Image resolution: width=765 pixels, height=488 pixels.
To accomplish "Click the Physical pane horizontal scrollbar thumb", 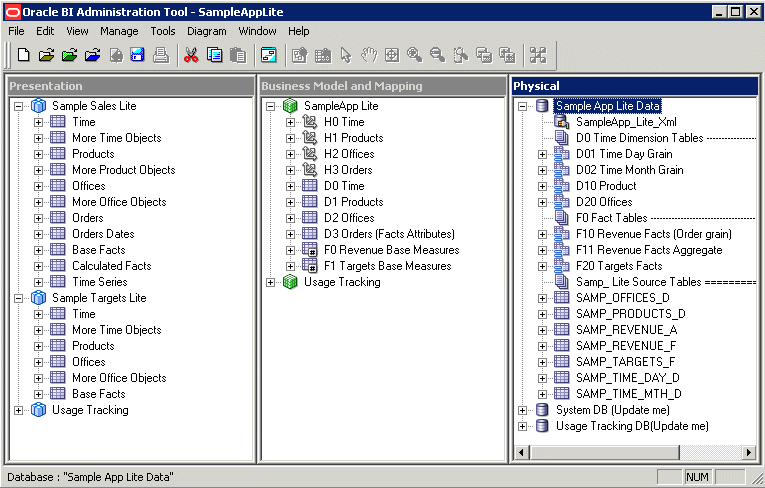I will pyautogui.click(x=604, y=452).
